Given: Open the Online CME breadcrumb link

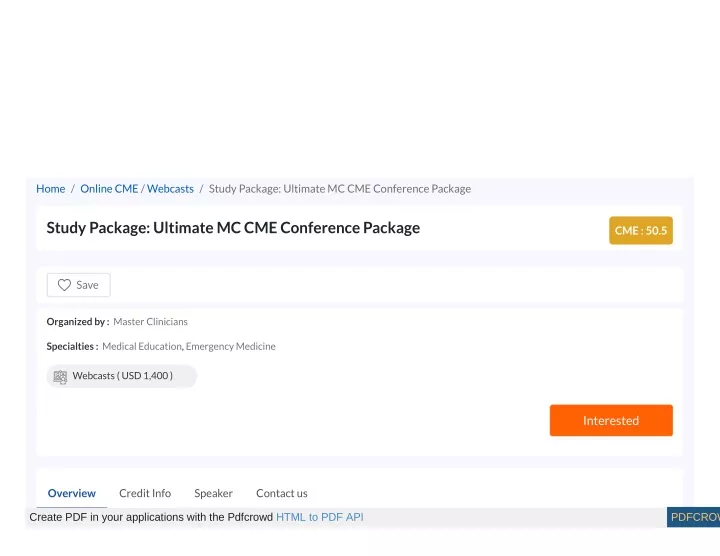Looking at the screenshot, I should [109, 189].
